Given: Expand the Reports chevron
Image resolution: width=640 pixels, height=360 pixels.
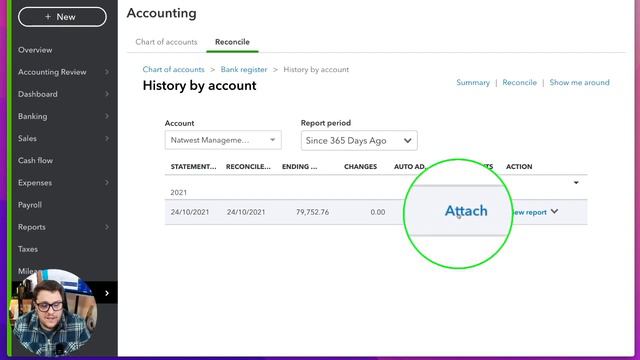Looking at the screenshot, I should point(107,227).
